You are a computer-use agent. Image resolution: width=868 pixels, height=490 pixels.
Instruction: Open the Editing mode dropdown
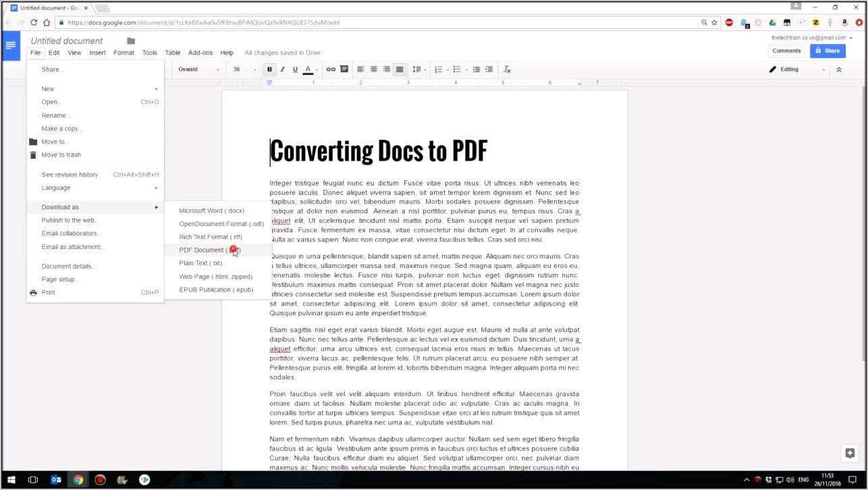pos(797,70)
